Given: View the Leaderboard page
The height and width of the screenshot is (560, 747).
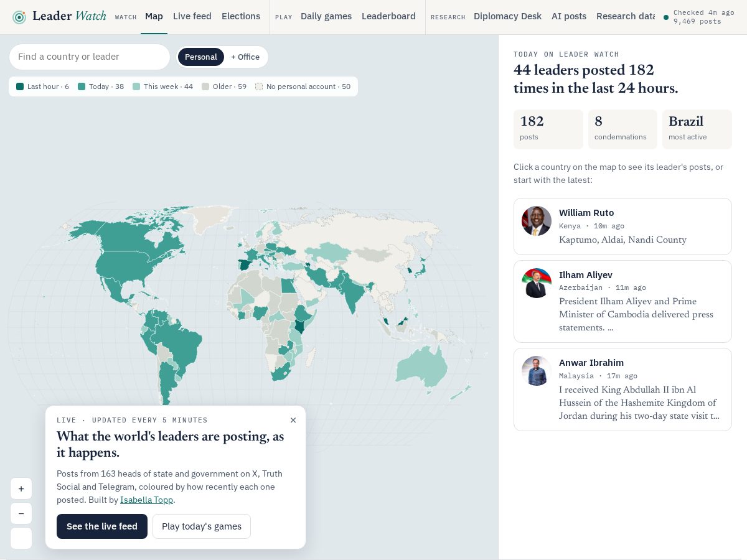Looking at the screenshot, I should [388, 16].
